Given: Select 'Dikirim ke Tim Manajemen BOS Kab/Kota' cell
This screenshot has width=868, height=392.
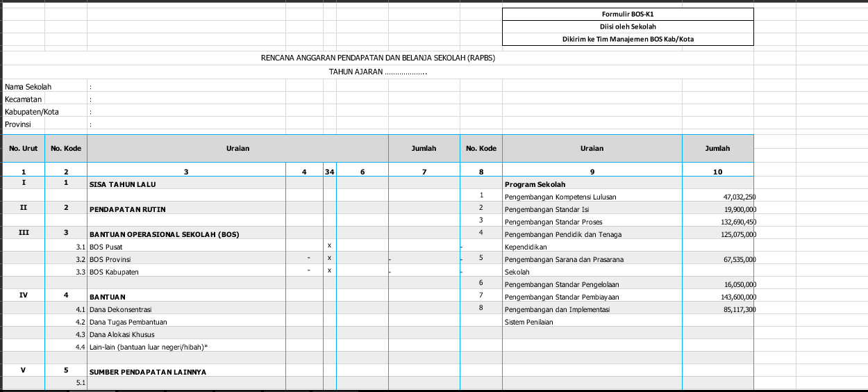Looking at the screenshot, I should 628,39.
